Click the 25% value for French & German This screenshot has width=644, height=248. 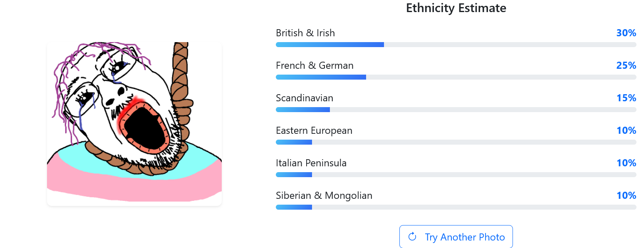tap(626, 65)
